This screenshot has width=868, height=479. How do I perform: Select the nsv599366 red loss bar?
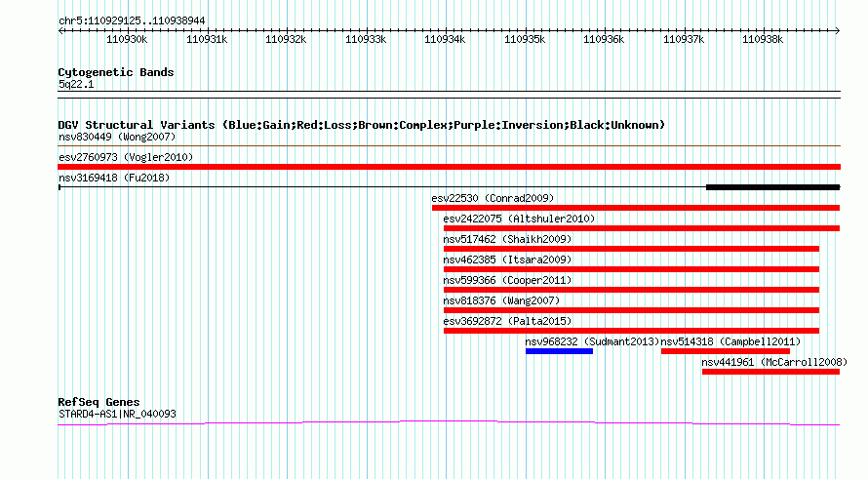coord(631,290)
